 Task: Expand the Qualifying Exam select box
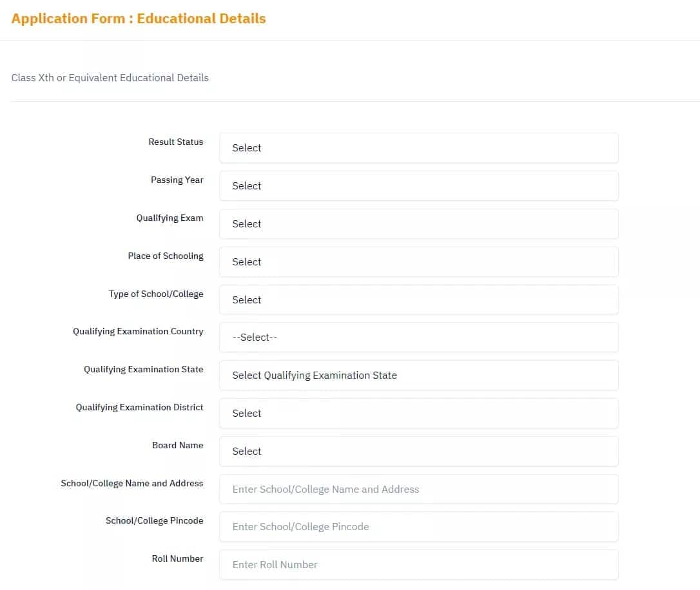(418, 224)
